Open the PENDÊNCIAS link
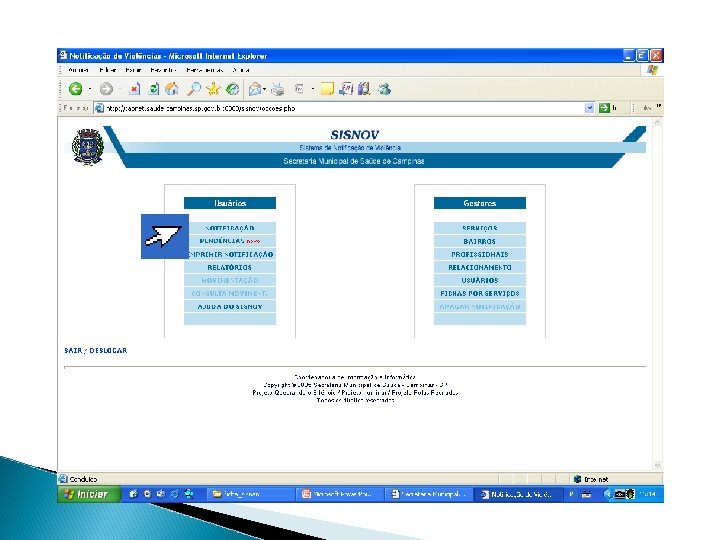 point(230,241)
